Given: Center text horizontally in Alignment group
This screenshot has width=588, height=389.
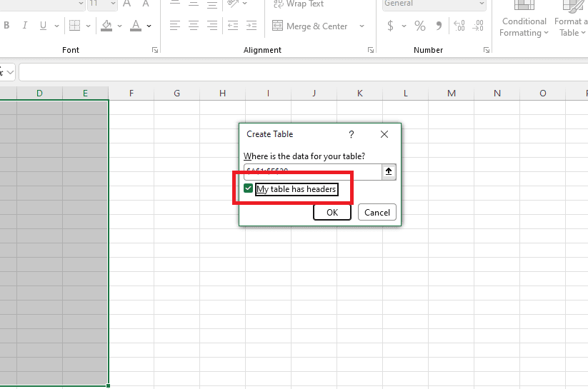Looking at the screenshot, I should click(194, 26).
